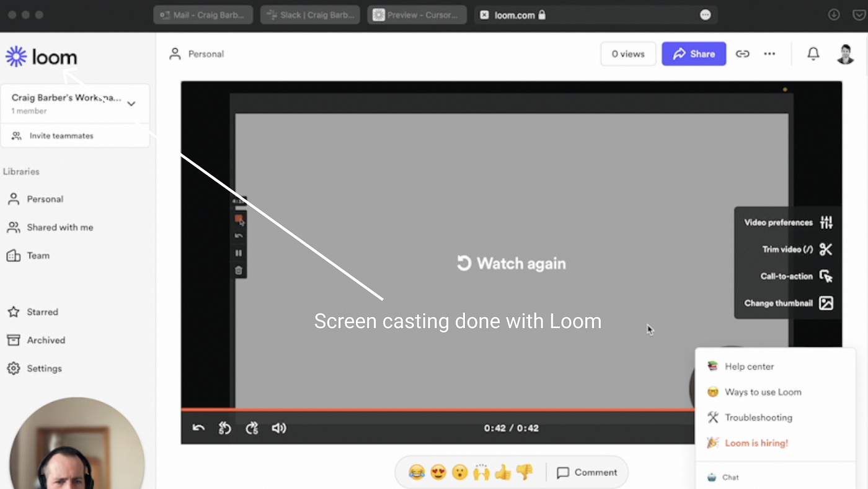This screenshot has height=489, width=868.
Task: Click Loom is hiring! link
Action: point(756,443)
